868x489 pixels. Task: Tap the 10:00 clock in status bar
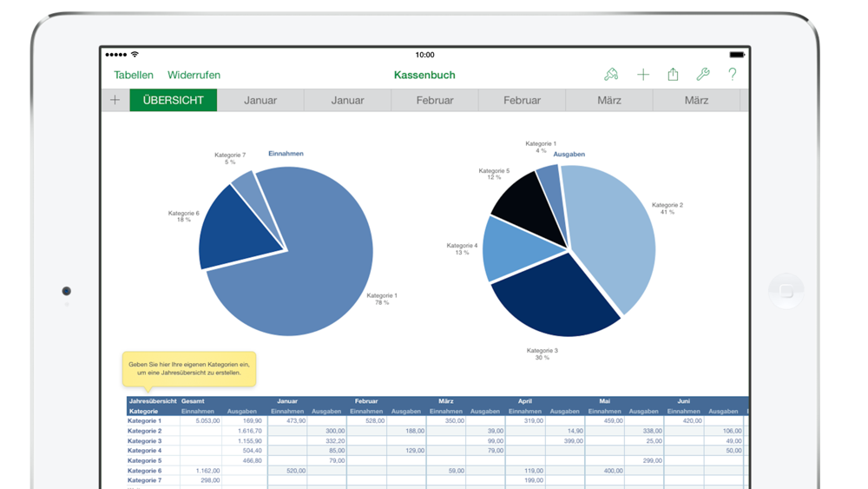click(424, 54)
